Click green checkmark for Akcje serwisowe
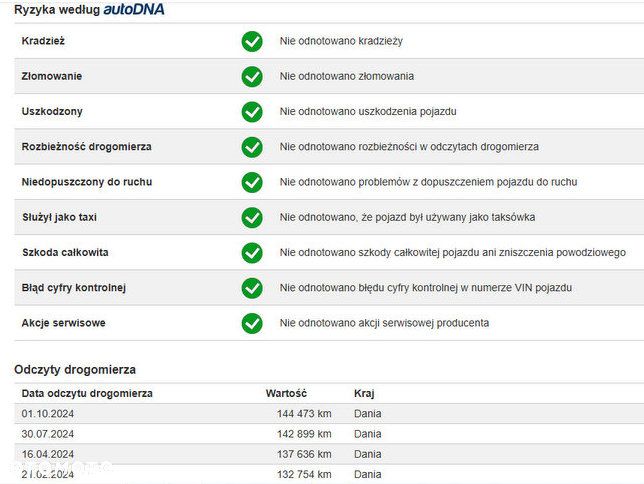The width and height of the screenshot is (644, 484). (252, 324)
